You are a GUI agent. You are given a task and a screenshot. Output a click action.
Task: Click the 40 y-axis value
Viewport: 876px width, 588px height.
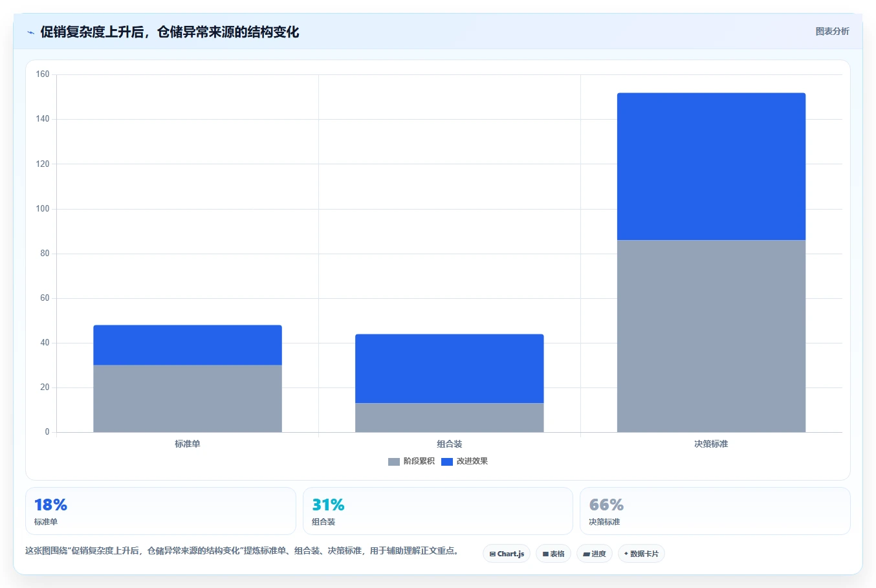(45, 343)
